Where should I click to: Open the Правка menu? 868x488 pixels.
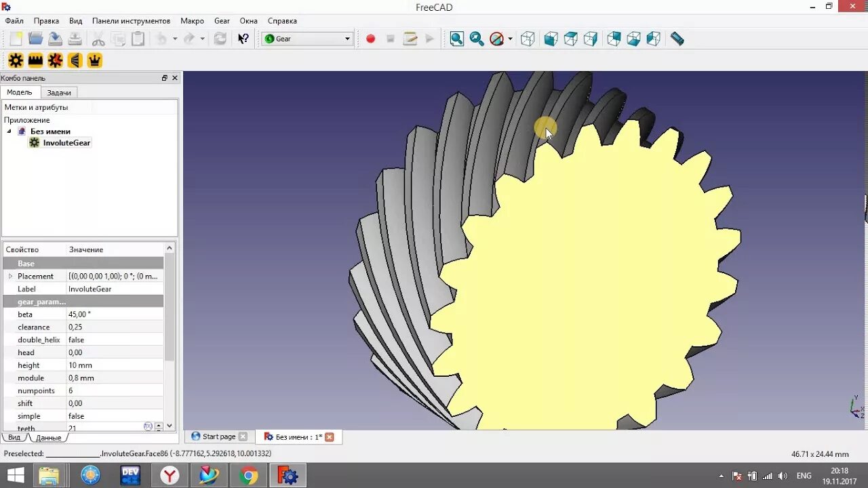click(46, 21)
